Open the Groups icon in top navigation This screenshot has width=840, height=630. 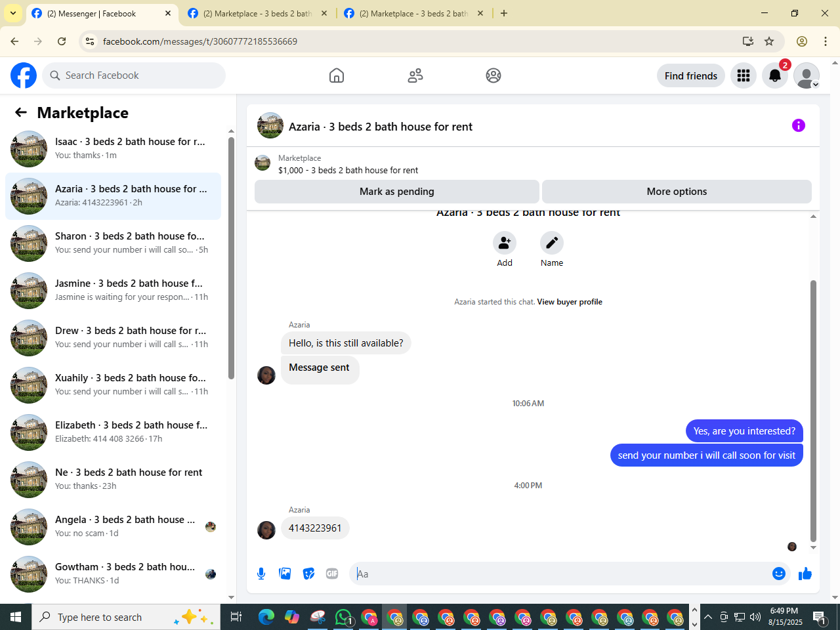(493, 75)
